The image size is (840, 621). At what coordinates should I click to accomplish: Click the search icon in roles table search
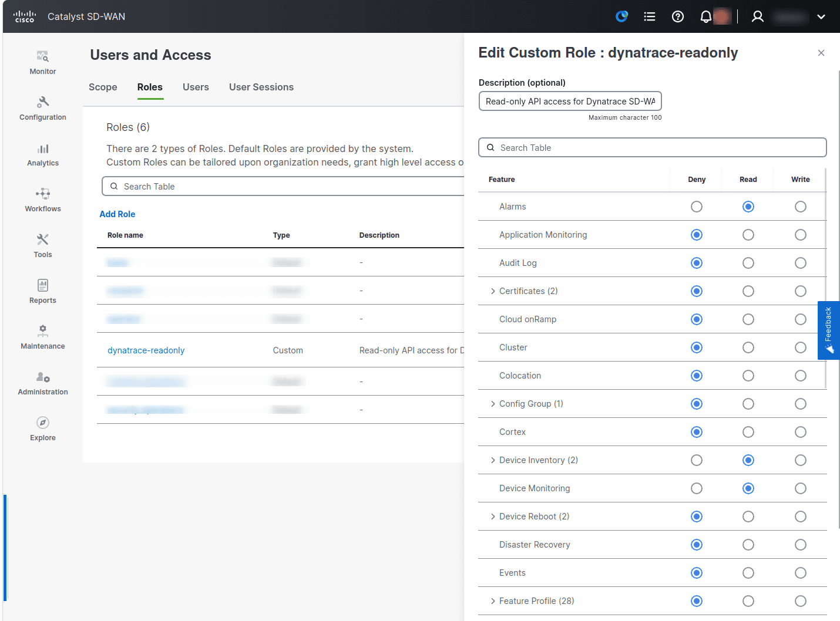tap(114, 186)
